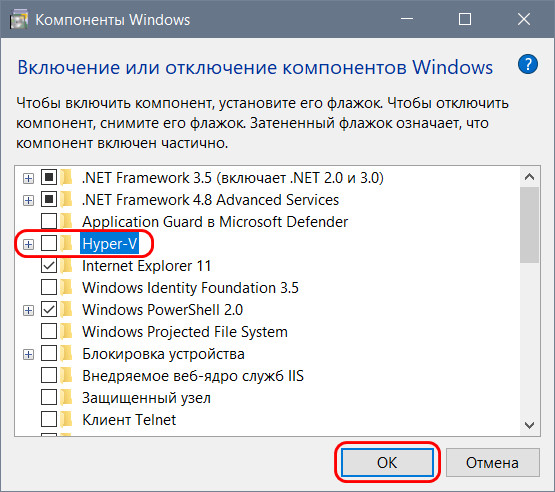The width and height of the screenshot is (555, 492).
Task: Expand .NET Framework 3.5 subcomponents
Action: [28, 178]
